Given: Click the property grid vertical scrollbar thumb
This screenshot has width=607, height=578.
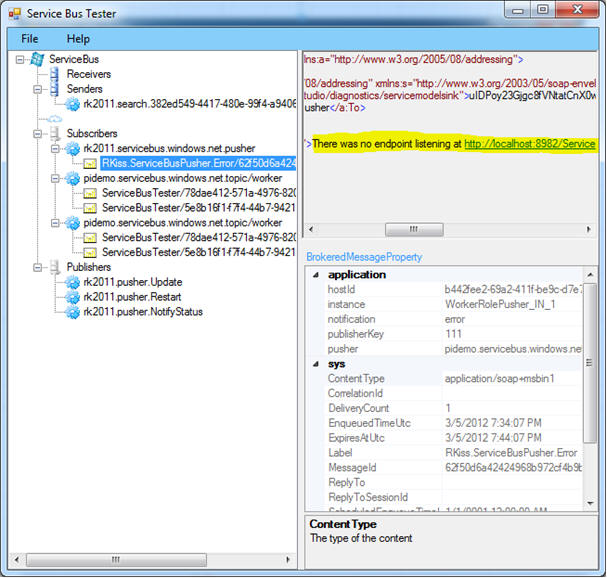Looking at the screenshot, I should pyautogui.click(x=590, y=363).
